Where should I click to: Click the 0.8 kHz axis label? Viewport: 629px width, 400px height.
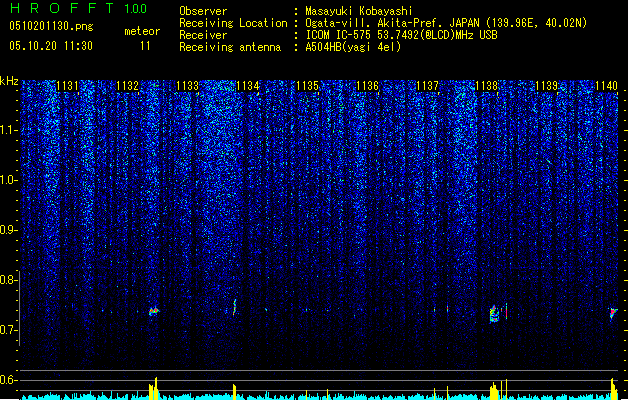pos(8,280)
